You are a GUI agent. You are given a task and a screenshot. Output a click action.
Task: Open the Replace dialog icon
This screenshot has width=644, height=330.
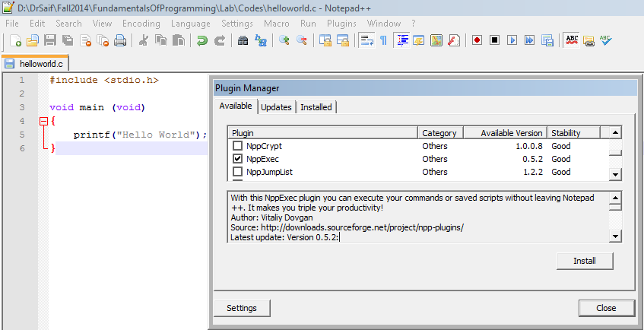[x=260, y=40]
